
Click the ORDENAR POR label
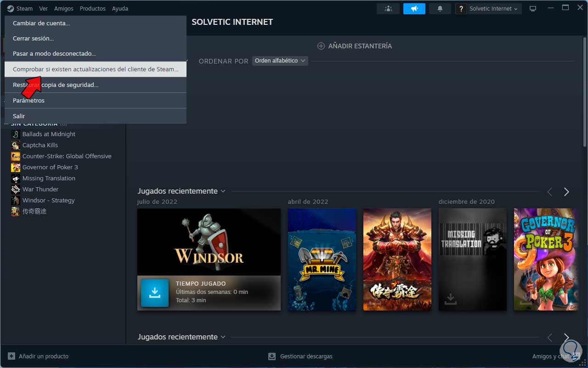coord(223,61)
